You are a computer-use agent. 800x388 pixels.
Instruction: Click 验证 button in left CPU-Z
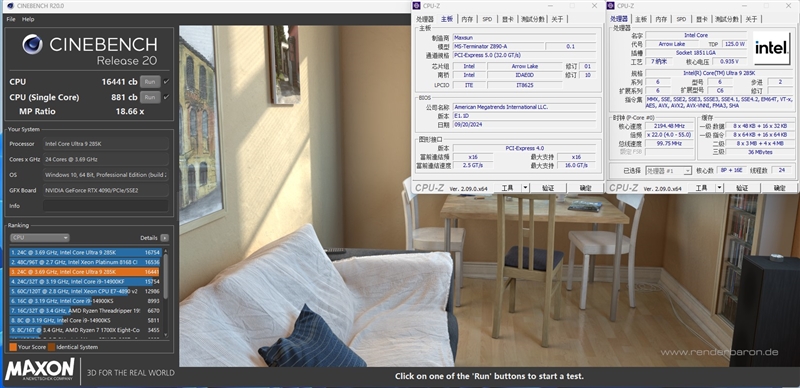pos(548,188)
